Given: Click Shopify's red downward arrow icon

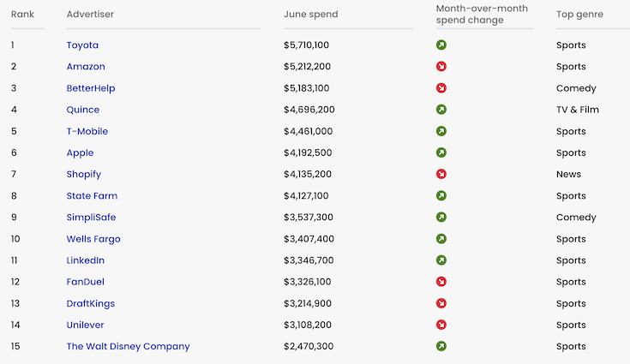Looking at the screenshot, I should (441, 174).
